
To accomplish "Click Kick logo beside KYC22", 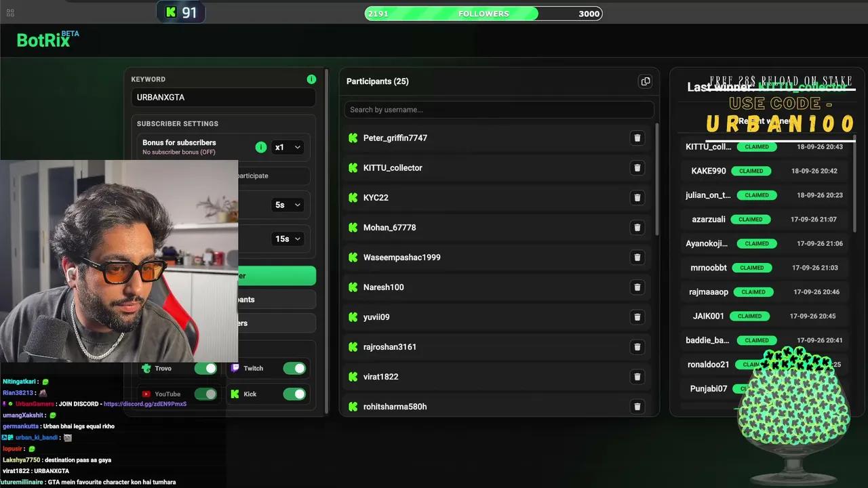I will click(353, 198).
